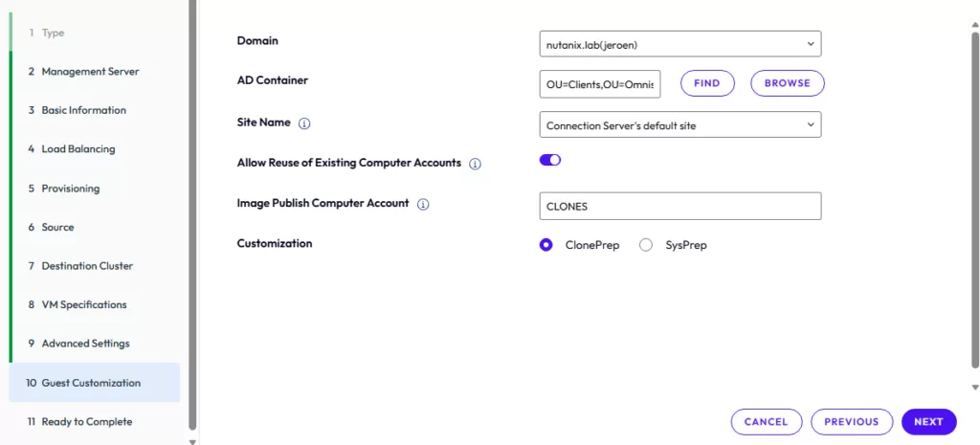The width and height of the screenshot is (980, 445).
Task: Open the Destination Cluster step
Action: tap(87, 266)
